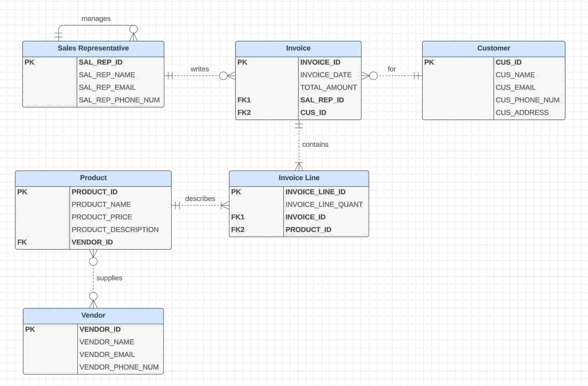Select the CUS_ADDRESS attribute
This screenshot has height=386, width=588.
click(x=522, y=113)
